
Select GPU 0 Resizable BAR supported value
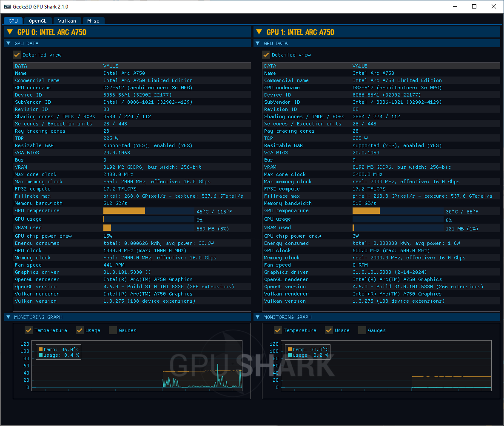coord(148,145)
